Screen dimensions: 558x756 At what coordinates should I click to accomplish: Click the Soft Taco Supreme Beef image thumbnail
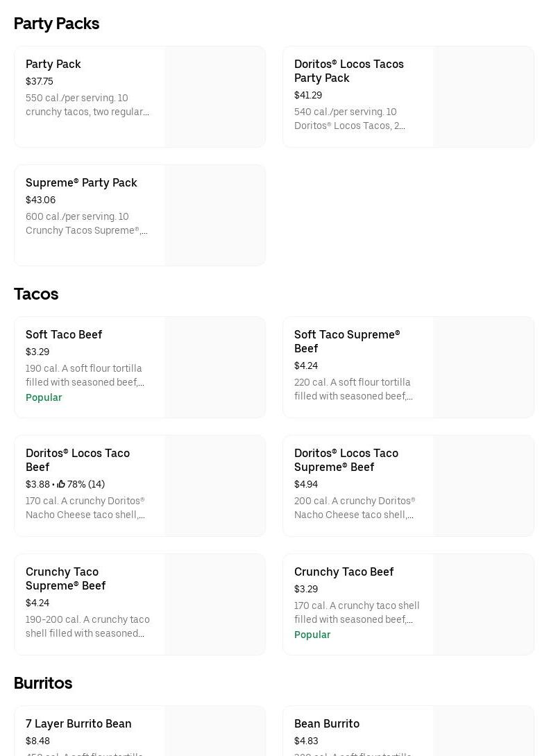click(484, 368)
